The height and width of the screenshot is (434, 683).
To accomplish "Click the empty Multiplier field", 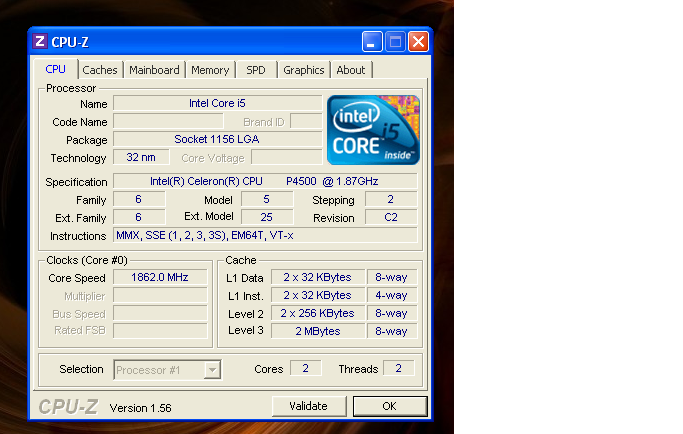I will coord(160,295).
